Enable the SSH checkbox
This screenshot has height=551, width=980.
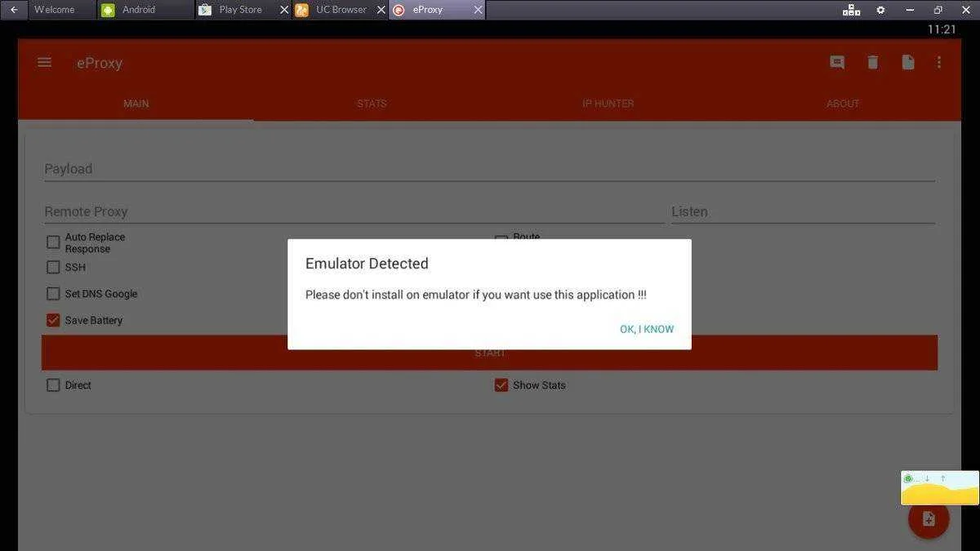tap(53, 267)
